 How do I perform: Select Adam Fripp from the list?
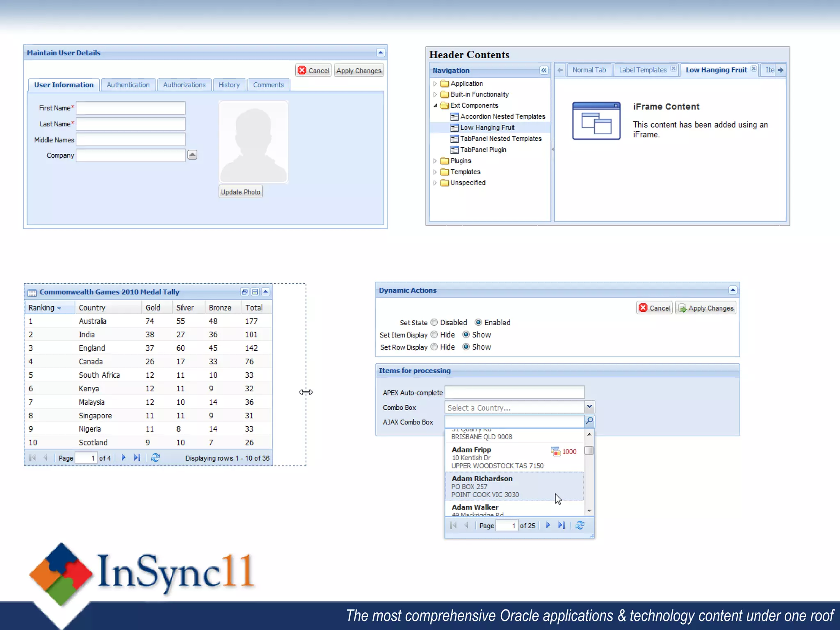(514, 457)
